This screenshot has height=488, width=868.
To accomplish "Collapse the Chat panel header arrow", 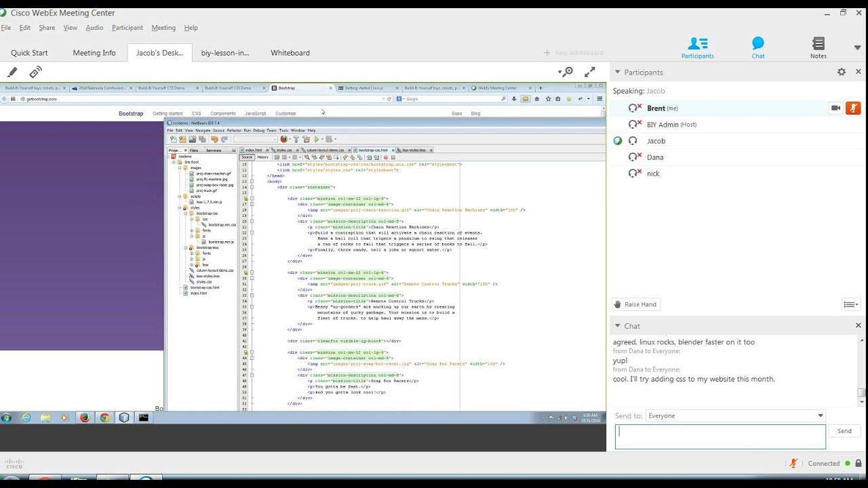I will (617, 326).
